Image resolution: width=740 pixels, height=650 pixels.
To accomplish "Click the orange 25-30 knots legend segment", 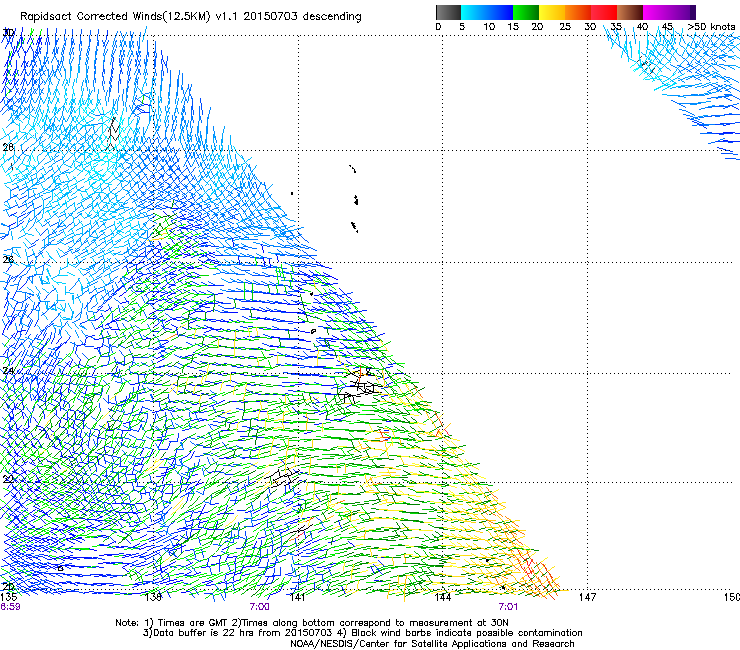I will pyautogui.click(x=578, y=12).
